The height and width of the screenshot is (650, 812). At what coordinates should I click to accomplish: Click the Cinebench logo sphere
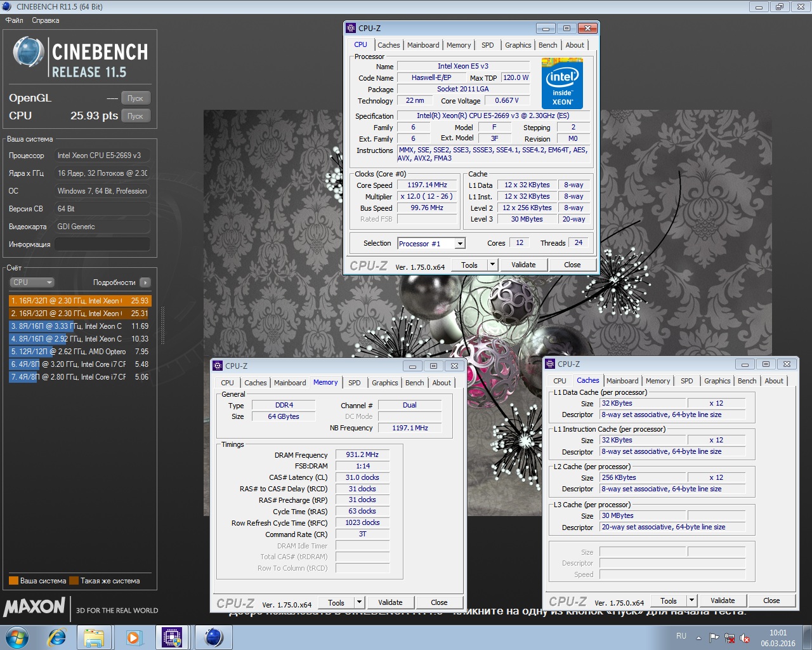coord(29,52)
